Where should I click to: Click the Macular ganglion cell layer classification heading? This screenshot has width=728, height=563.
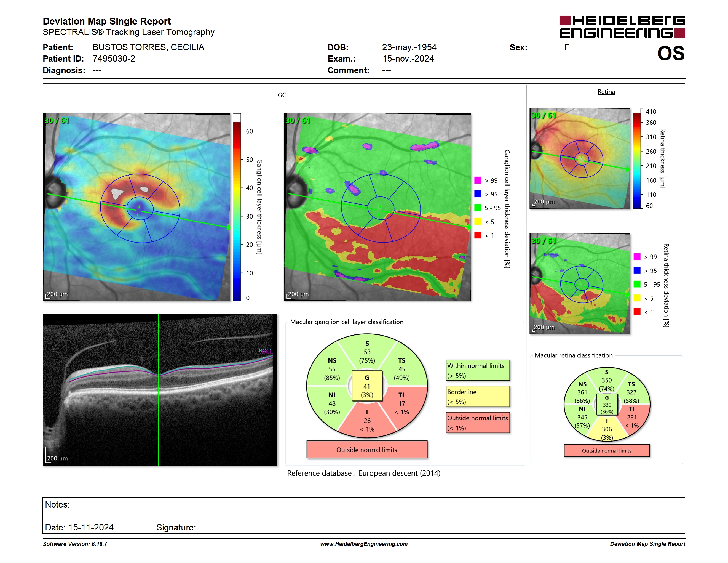[347, 322]
